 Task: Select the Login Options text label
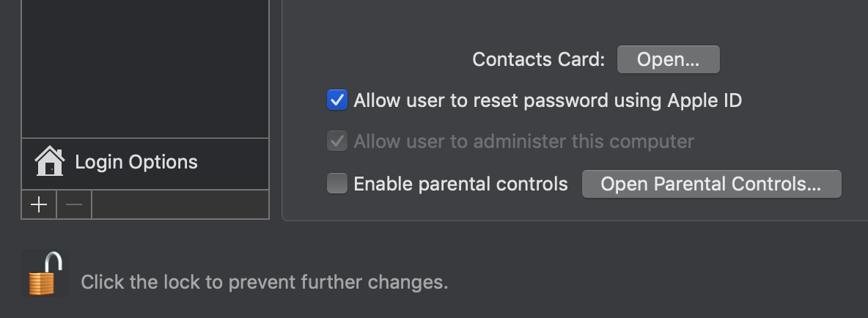[x=136, y=162]
